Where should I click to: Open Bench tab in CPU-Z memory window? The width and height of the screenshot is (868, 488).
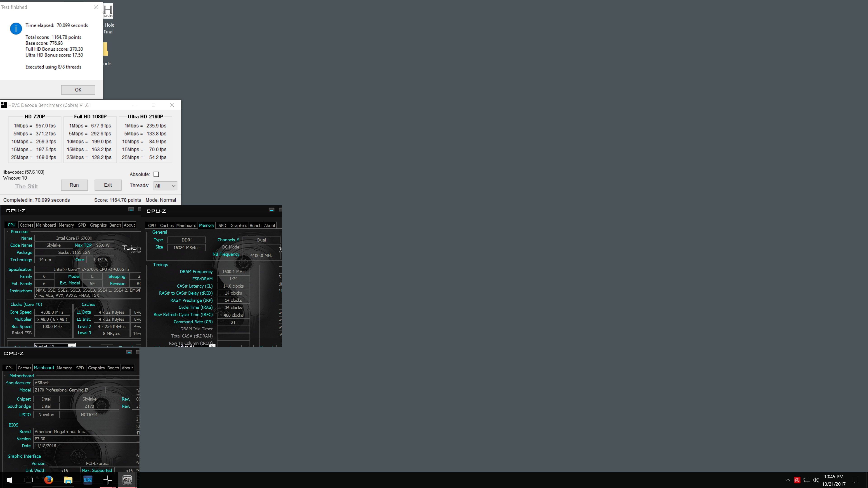tap(255, 225)
